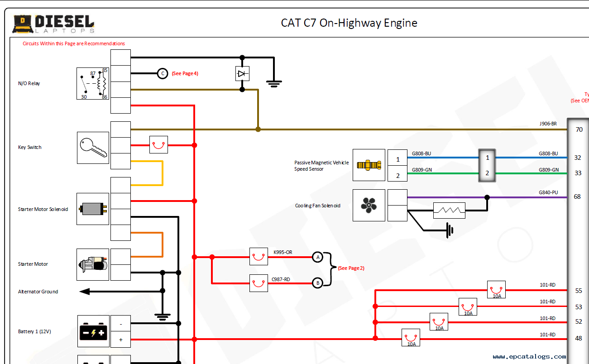Select the K995-OR wire label
This screenshot has height=364, width=589.
tap(283, 252)
